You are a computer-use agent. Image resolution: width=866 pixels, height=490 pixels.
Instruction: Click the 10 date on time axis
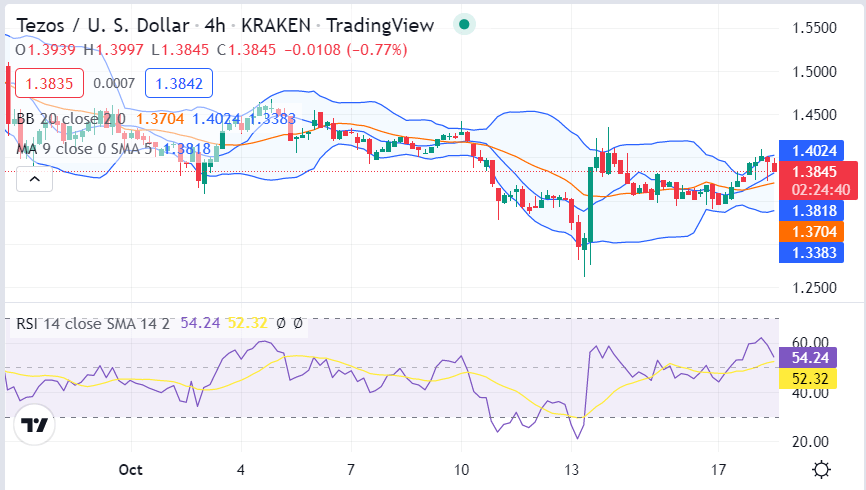pos(461,470)
